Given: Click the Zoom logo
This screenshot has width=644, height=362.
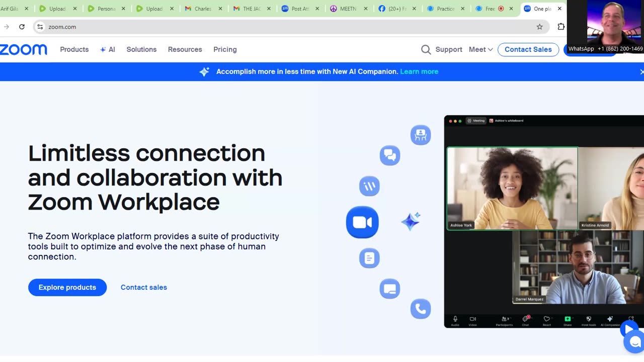Looking at the screenshot, I should 23,49.
